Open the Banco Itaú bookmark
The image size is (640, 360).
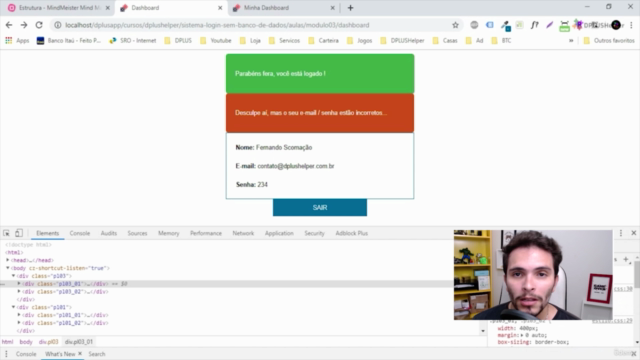tap(69, 40)
